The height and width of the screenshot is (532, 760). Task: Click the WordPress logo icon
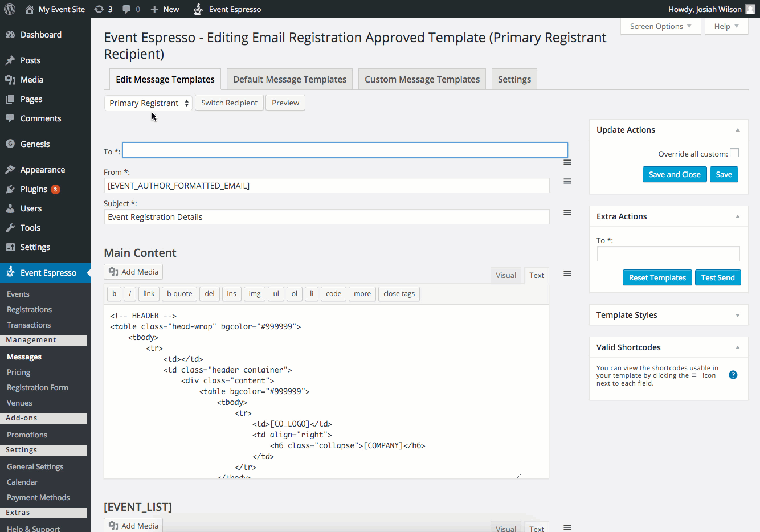[10, 9]
